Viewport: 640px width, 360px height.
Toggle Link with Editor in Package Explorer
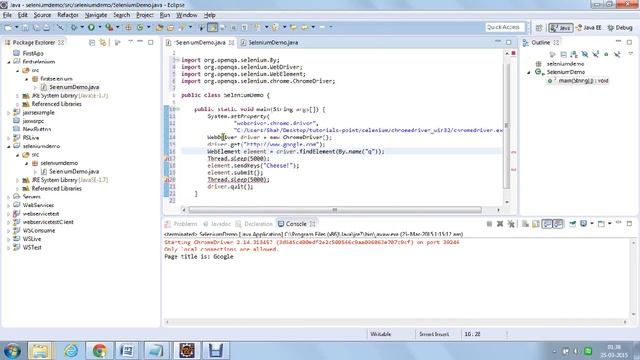tap(103, 42)
